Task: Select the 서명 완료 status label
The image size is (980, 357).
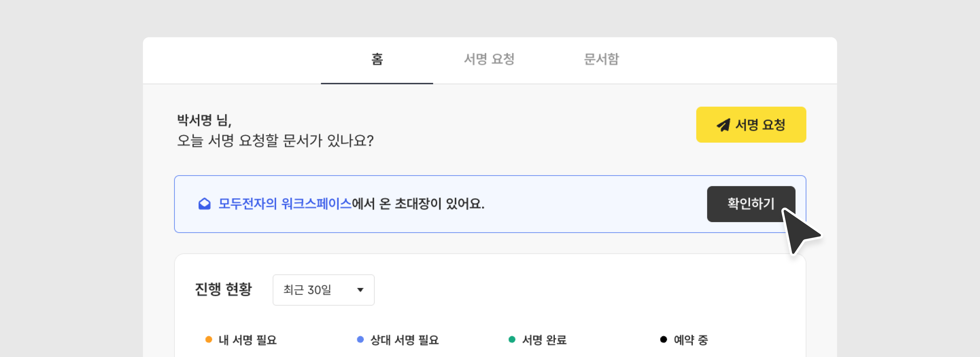Action: (544, 340)
